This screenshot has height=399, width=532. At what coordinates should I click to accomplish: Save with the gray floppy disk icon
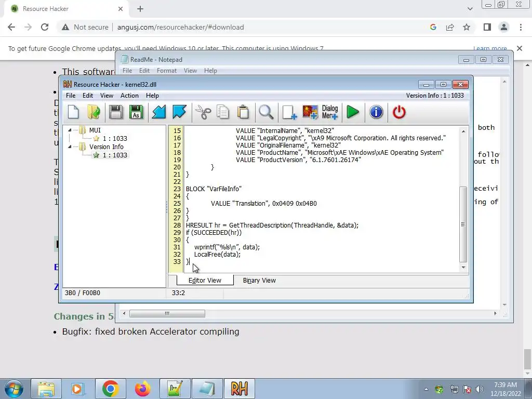(x=116, y=112)
